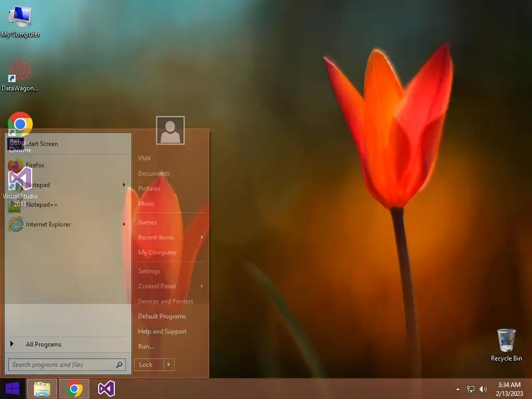Open Pictures from Start menu
The height and width of the screenshot is (399, 532).
tap(149, 189)
